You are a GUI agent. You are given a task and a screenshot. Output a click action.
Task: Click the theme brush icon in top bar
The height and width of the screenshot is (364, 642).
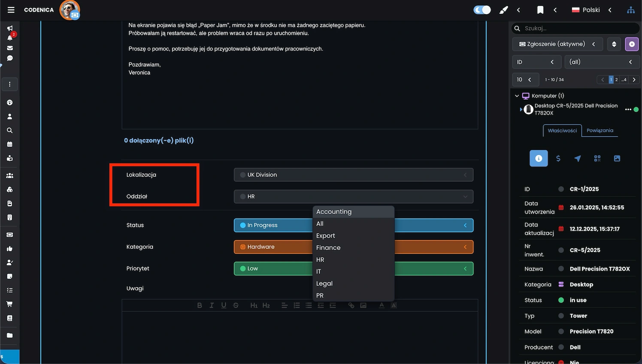coord(503,9)
